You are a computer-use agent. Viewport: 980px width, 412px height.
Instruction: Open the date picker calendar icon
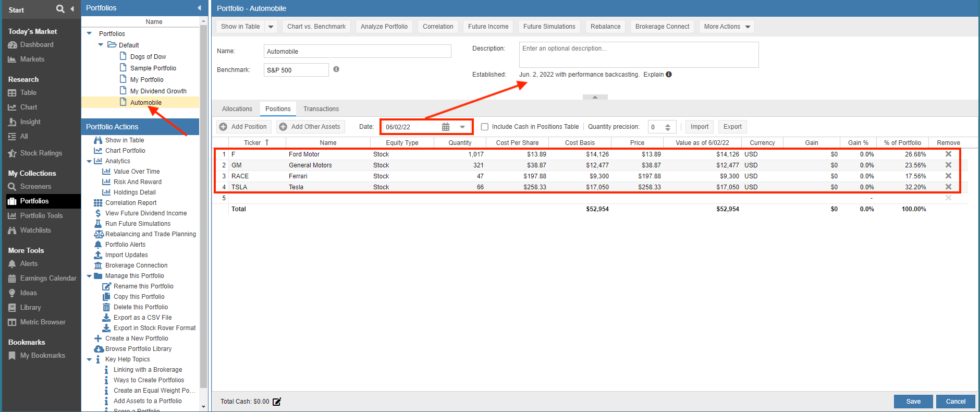tap(446, 127)
